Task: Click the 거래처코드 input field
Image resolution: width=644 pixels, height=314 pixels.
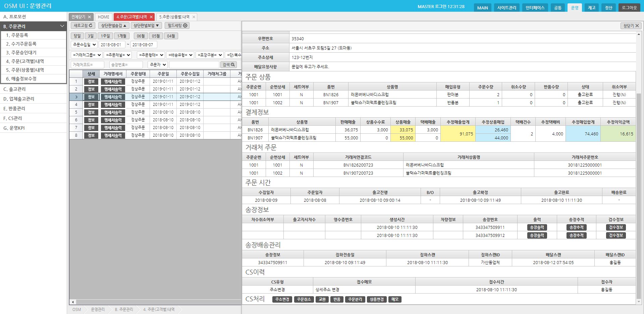Action: point(87,65)
